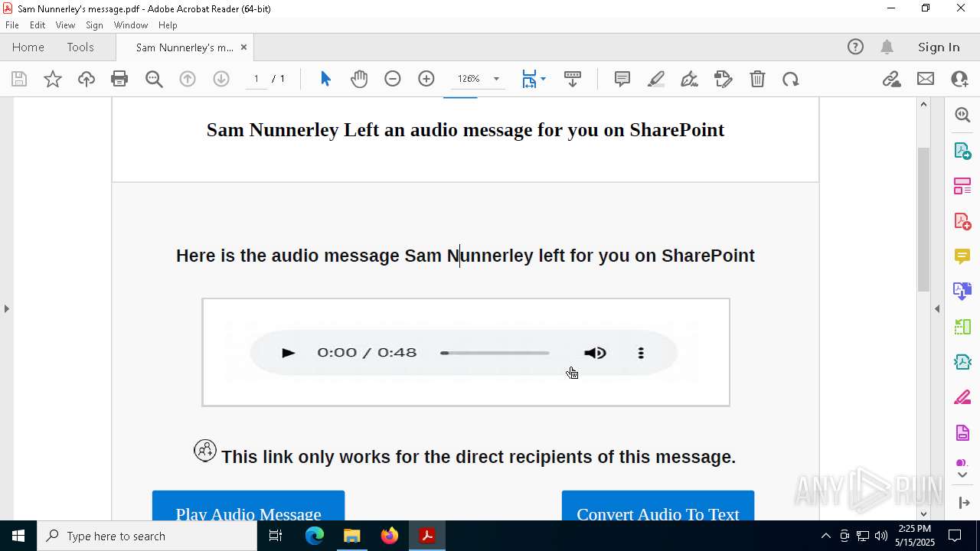The width and height of the screenshot is (980, 551).
Task: Activate the Selection arrow tool
Action: pyautogui.click(x=325, y=79)
